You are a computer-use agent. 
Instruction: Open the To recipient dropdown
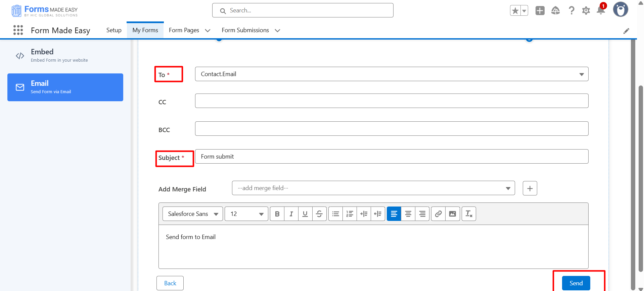pyautogui.click(x=391, y=74)
